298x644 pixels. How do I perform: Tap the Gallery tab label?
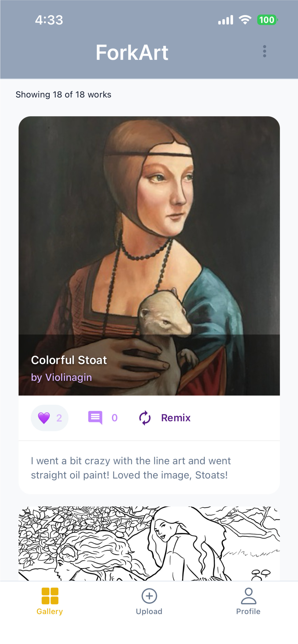[x=50, y=611]
